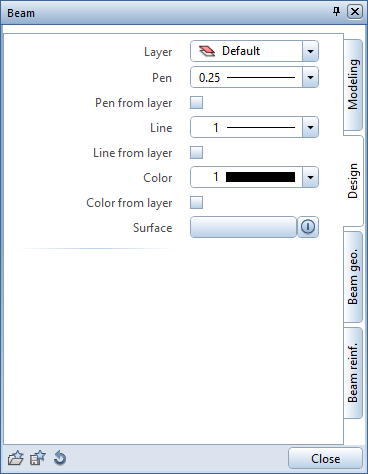Image resolution: width=368 pixels, height=474 pixels.
Task: Select the Beam reinf. tab
Action: pos(353,373)
